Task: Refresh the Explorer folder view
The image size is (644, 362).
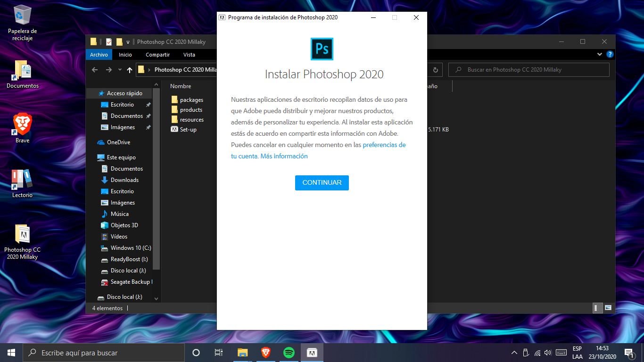Action: [436, 70]
